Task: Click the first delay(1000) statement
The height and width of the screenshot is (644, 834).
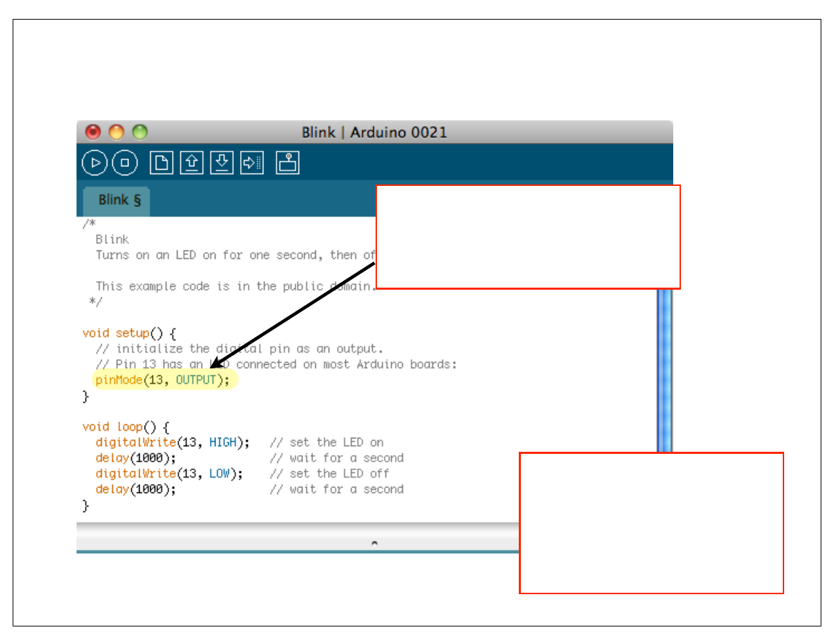Action: (135, 458)
